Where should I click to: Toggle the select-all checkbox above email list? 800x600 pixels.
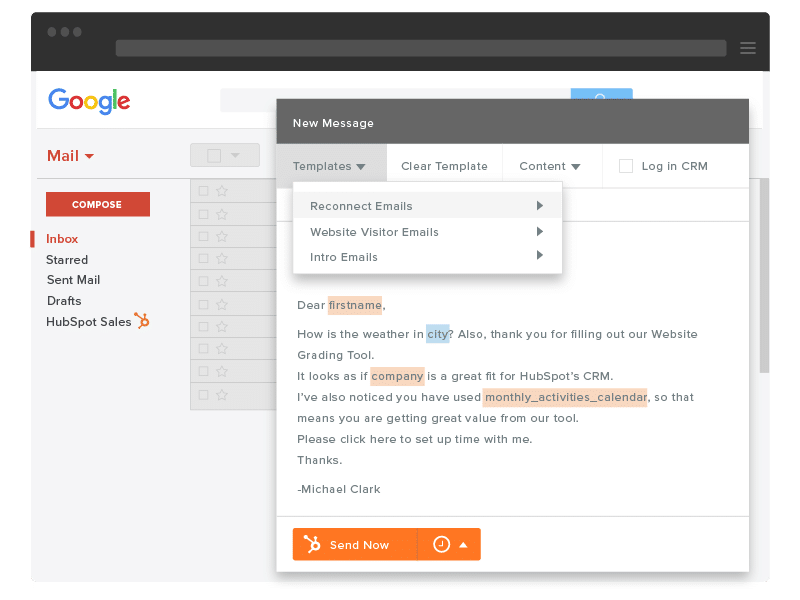pyautogui.click(x=214, y=156)
